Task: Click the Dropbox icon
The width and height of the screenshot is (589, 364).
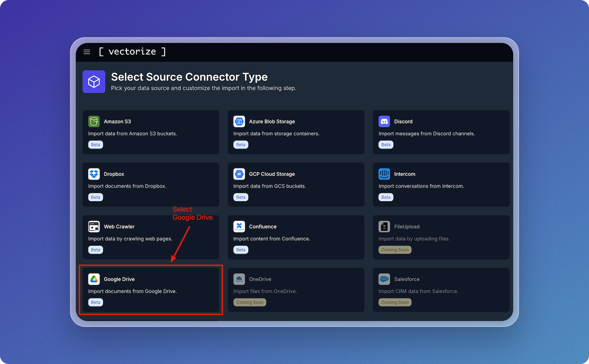Action: pyautogui.click(x=94, y=174)
